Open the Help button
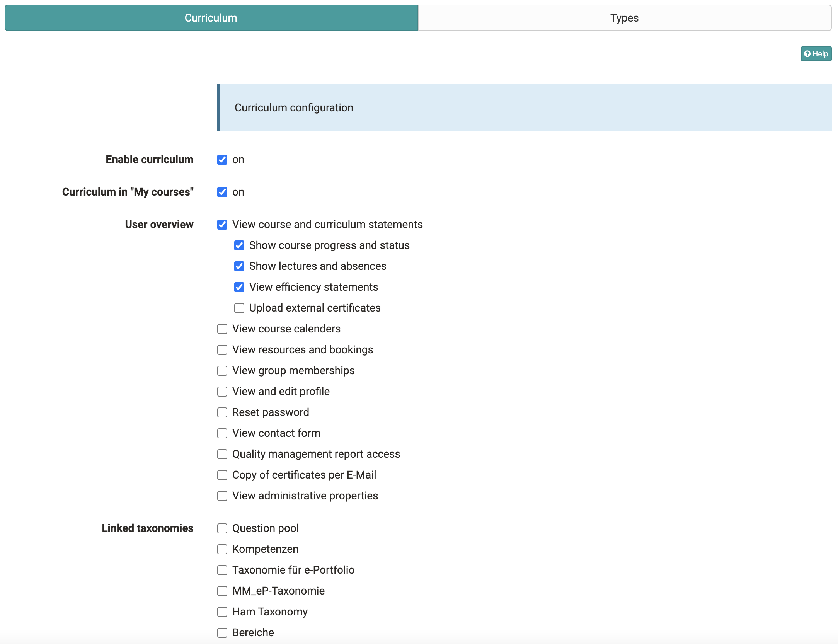Viewport: 838px width, 644px height. [x=816, y=54]
